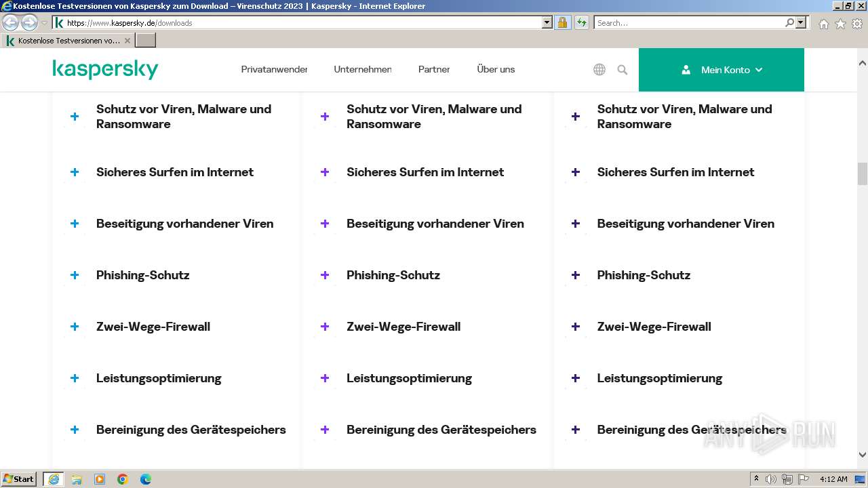Expand middle column Bereinigung des Gerätespeichers
The width and height of the screenshot is (868, 488).
[325, 430]
